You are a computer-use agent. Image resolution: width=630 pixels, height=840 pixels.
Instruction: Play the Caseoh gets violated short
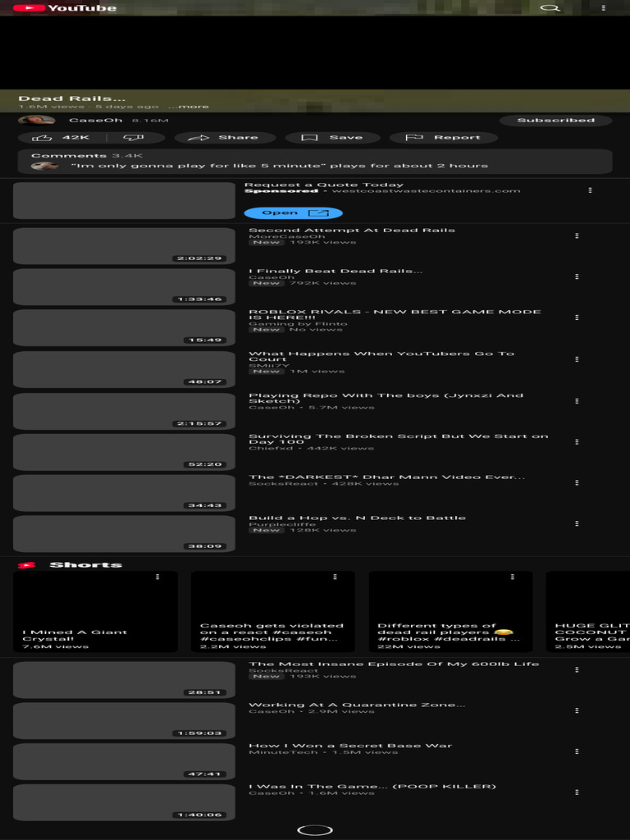pyautogui.click(x=272, y=611)
